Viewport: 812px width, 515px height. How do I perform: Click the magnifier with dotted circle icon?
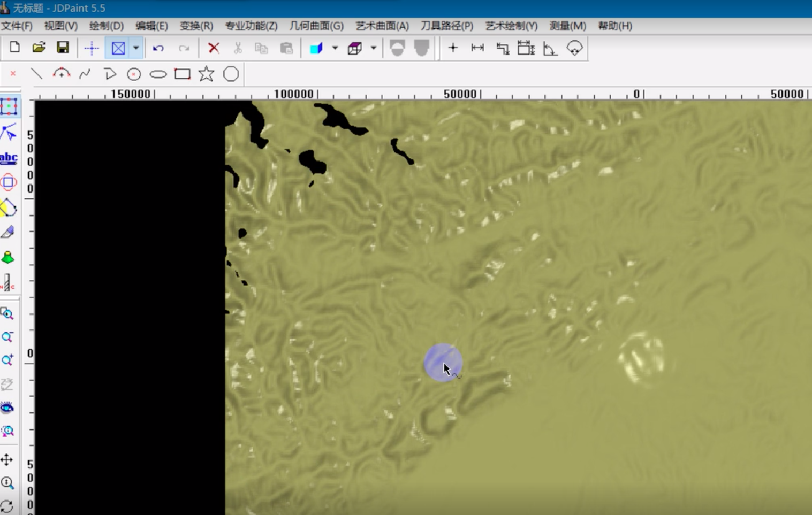(7, 431)
